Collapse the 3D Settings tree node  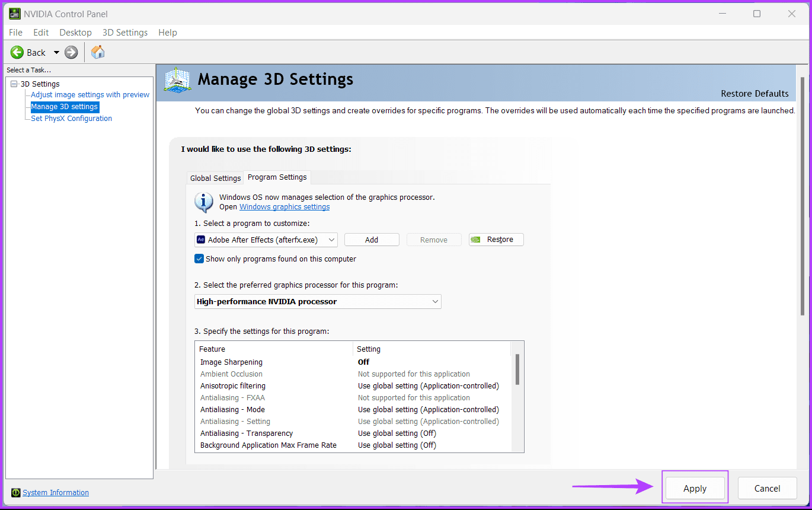click(x=14, y=84)
